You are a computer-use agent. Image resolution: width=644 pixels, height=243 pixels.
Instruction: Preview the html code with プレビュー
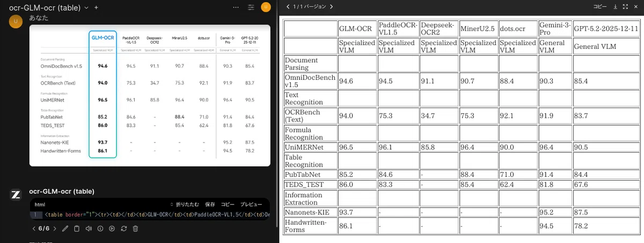[251, 205]
